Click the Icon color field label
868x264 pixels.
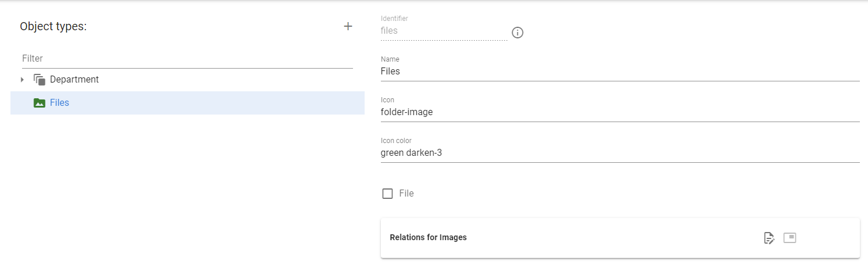[396, 141]
